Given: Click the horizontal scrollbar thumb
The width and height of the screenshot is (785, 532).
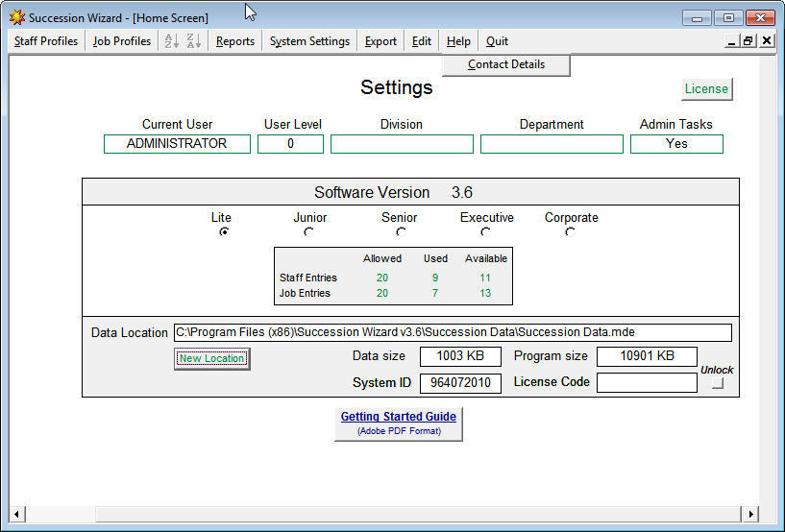Looking at the screenshot, I should click(418, 514).
